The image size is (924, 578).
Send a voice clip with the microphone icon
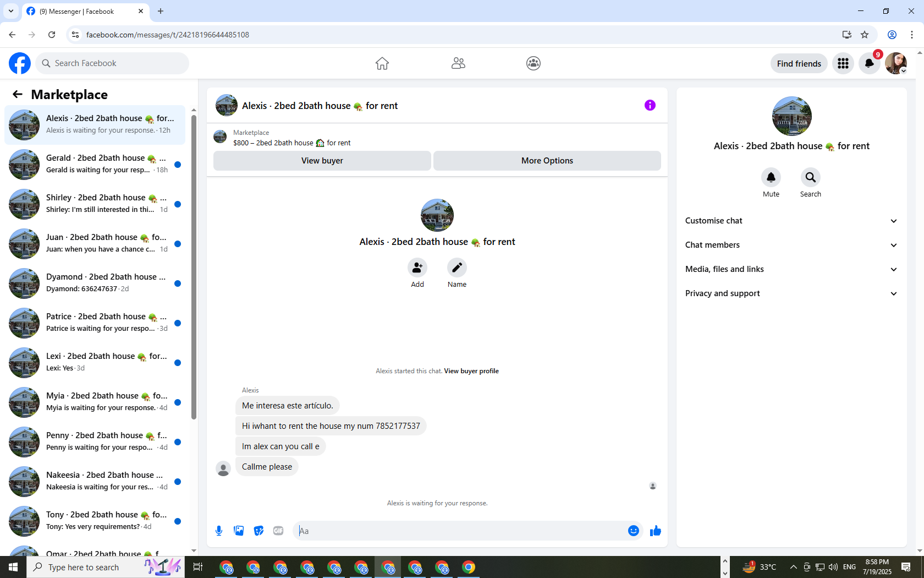[x=219, y=531]
